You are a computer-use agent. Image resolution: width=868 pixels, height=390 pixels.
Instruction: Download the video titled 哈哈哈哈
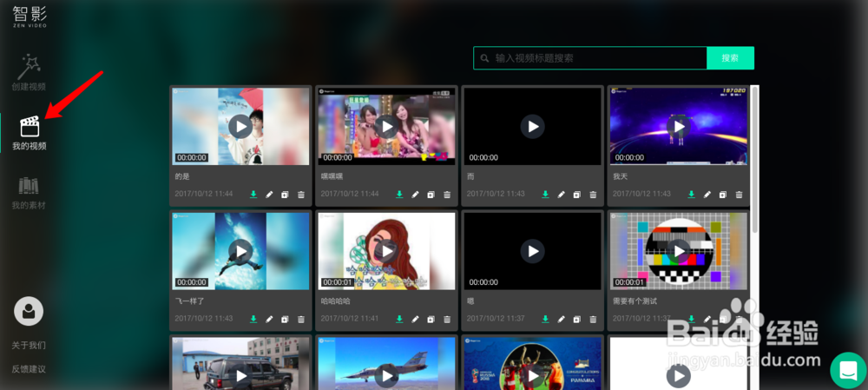click(399, 319)
